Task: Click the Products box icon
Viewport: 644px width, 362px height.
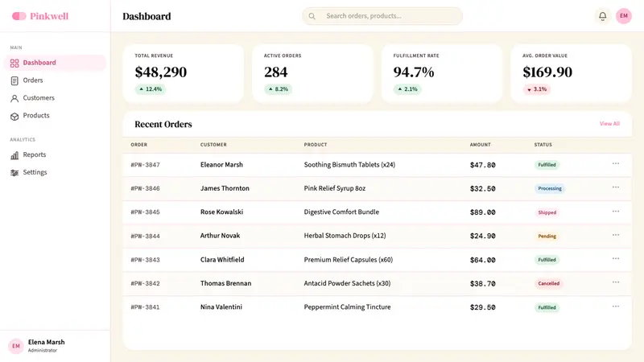Action: [14, 116]
